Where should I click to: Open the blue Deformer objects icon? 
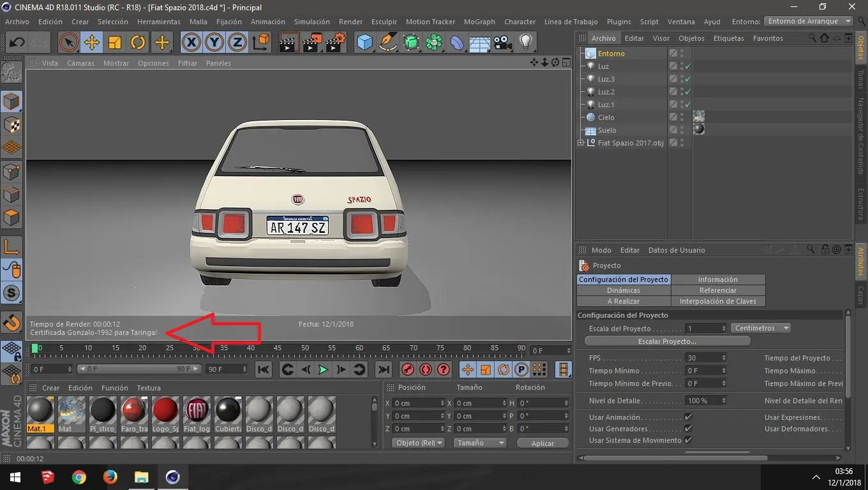pyautogui.click(x=457, y=43)
